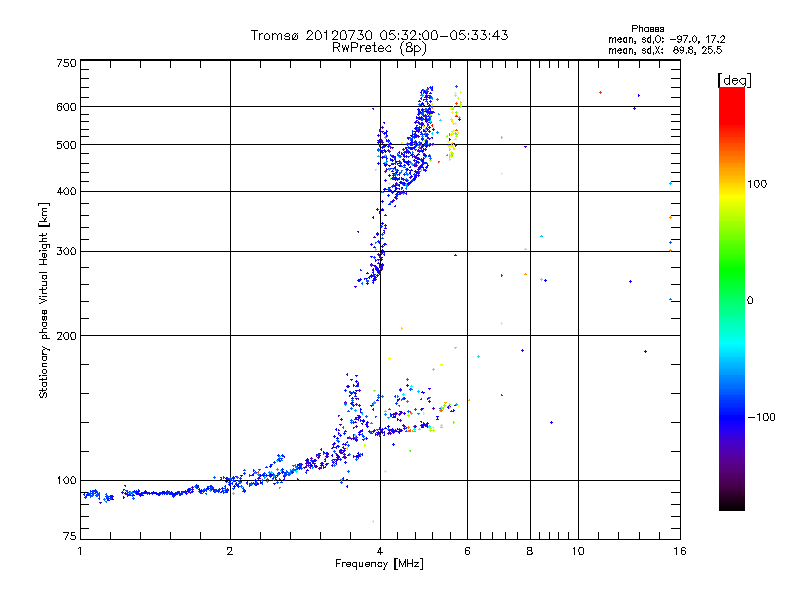This screenshot has width=800, height=600.
Task: Click the y-axis tick label '200'
Action: pos(66,336)
